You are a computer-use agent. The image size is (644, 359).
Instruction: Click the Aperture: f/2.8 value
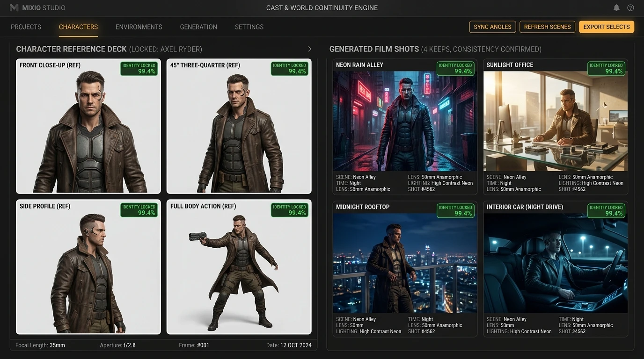(117, 345)
